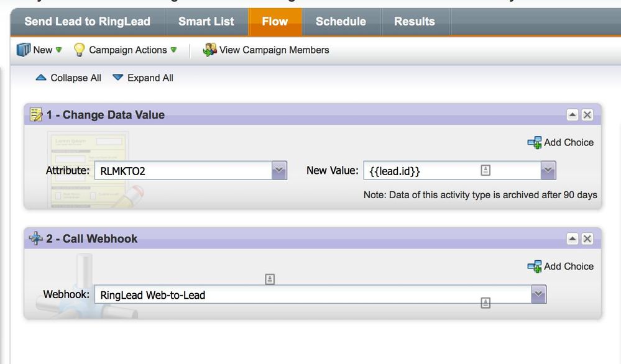Screen dimensions: 621x364
Task: Expand the Webhook selection dropdown
Action: pos(538,294)
